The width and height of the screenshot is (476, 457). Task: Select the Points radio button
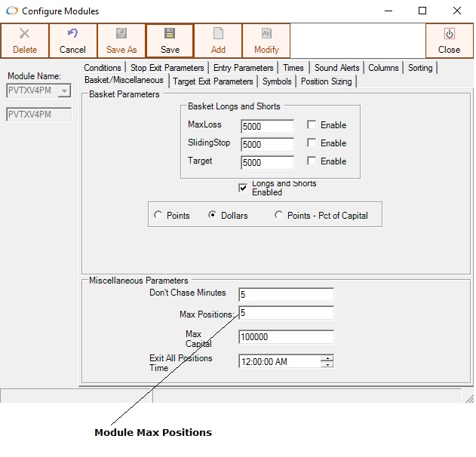click(x=158, y=216)
